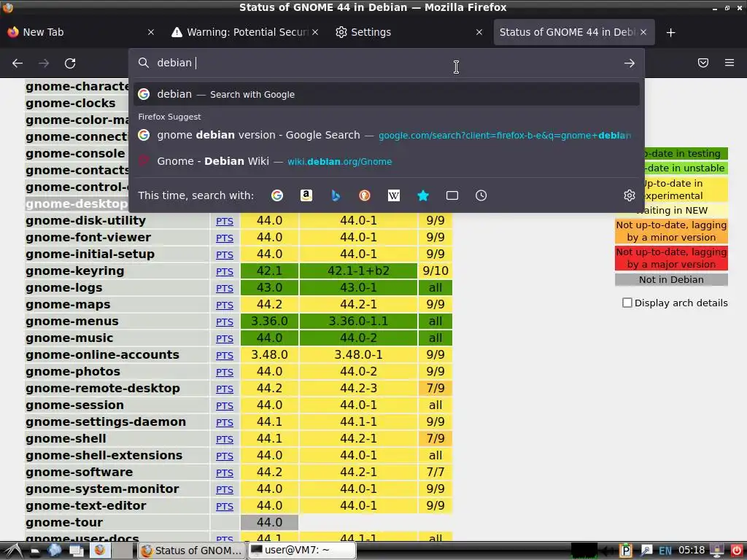Image resolution: width=747 pixels, height=560 pixels.
Task: Close the Status of GNOME 44 tab
Action: coord(643,32)
